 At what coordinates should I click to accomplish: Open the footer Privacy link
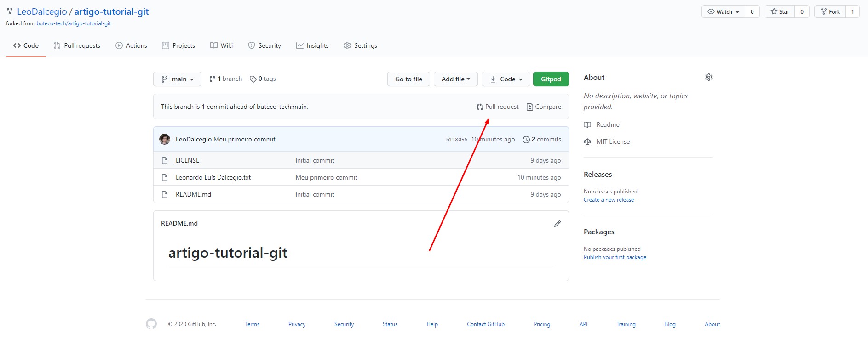(x=297, y=324)
